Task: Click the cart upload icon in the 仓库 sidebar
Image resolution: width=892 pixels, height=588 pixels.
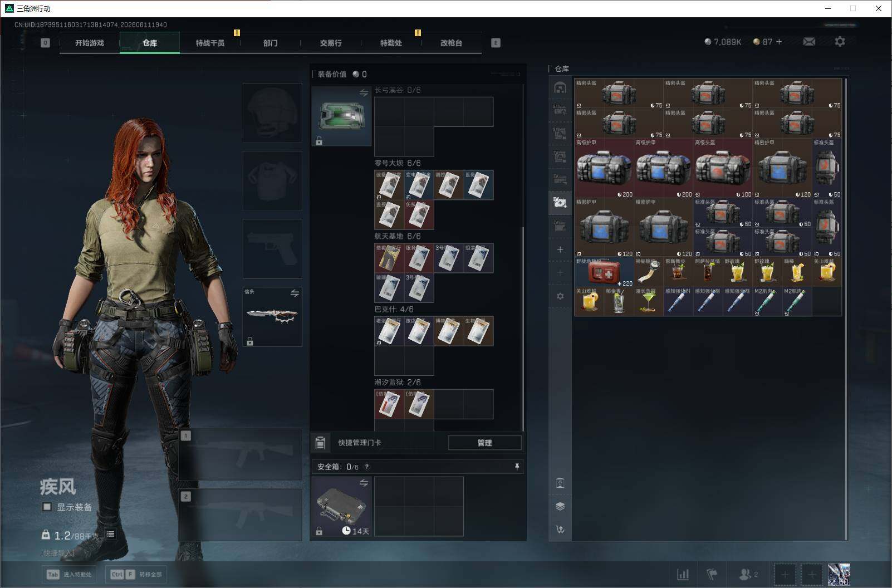Action: 560,530
